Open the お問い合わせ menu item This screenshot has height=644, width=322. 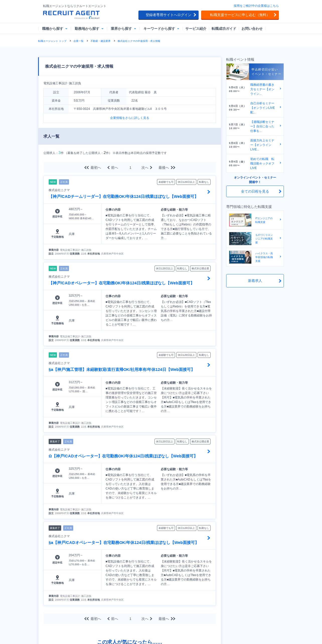252,29
